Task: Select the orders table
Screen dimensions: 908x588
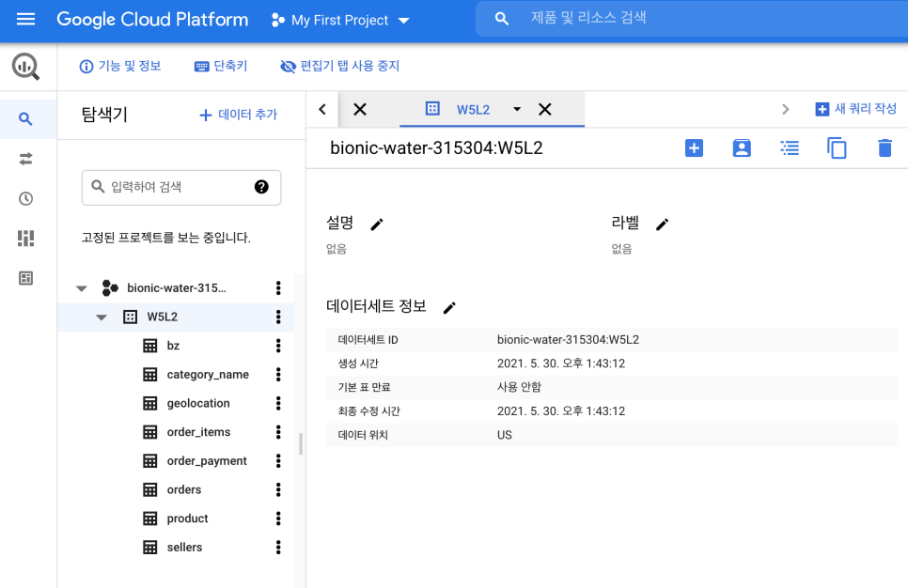Action: tap(184, 489)
